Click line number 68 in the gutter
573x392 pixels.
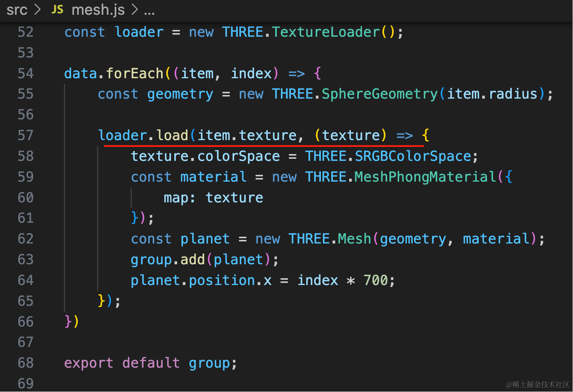click(x=26, y=363)
